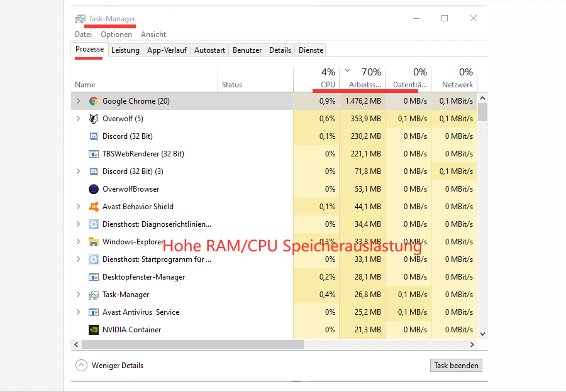Screen dimensions: 566x392
Task: Expand the Discord (32 Bit) (3) group
Action: coord(78,171)
